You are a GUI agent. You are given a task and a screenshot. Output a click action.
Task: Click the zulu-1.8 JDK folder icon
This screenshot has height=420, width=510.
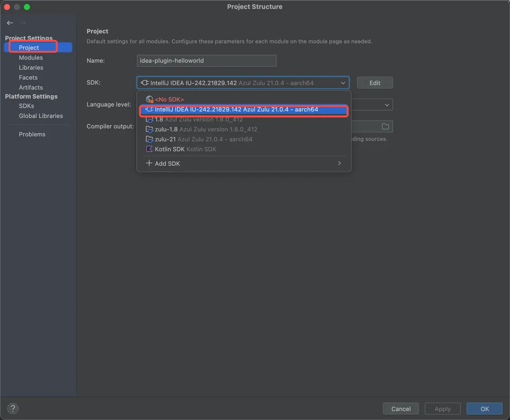149,129
